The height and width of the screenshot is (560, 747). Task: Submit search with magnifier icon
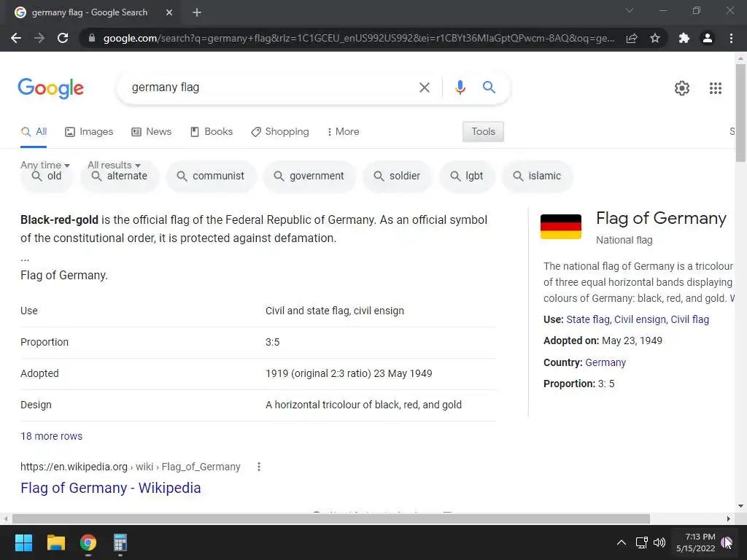click(x=489, y=87)
